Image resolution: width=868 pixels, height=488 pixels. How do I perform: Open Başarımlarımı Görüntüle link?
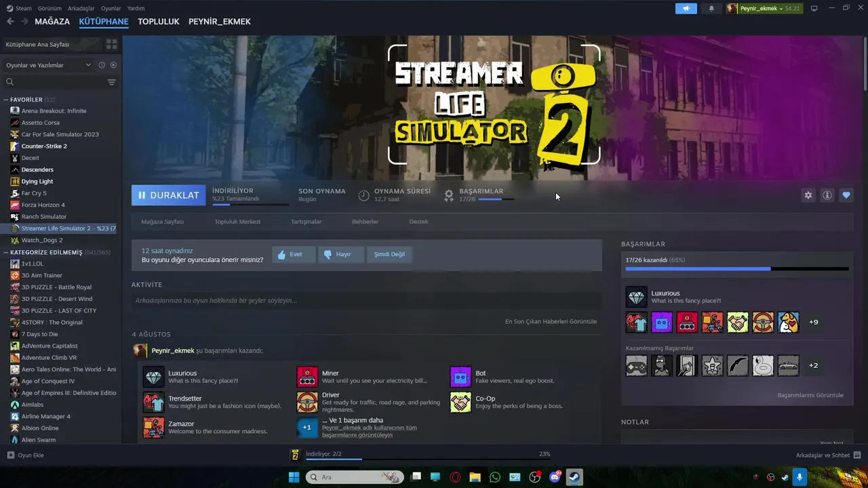[x=810, y=395]
